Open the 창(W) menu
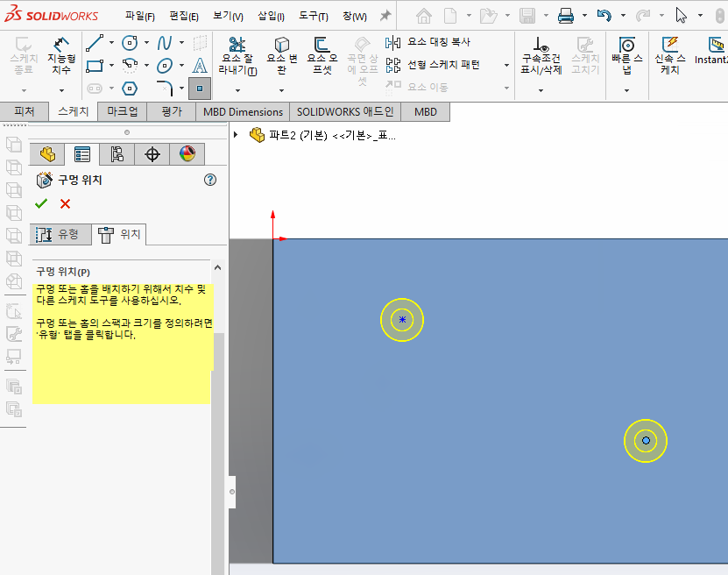 point(355,17)
